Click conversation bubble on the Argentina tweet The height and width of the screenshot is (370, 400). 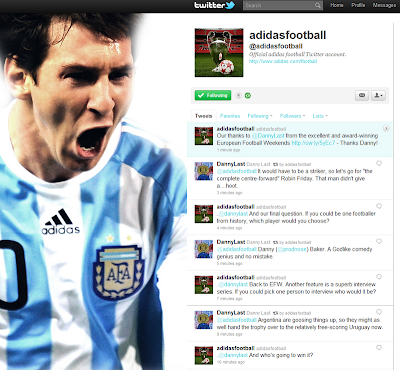pos(379,312)
